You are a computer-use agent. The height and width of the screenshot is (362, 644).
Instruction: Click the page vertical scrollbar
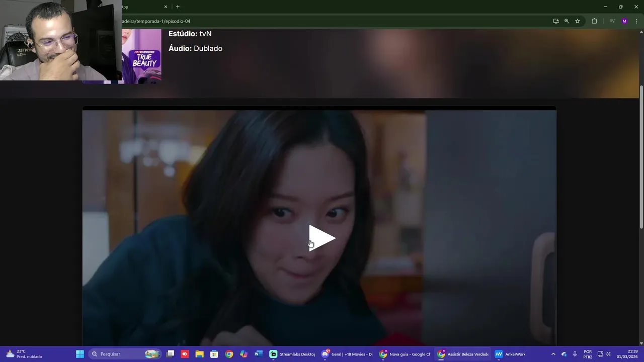point(641,157)
